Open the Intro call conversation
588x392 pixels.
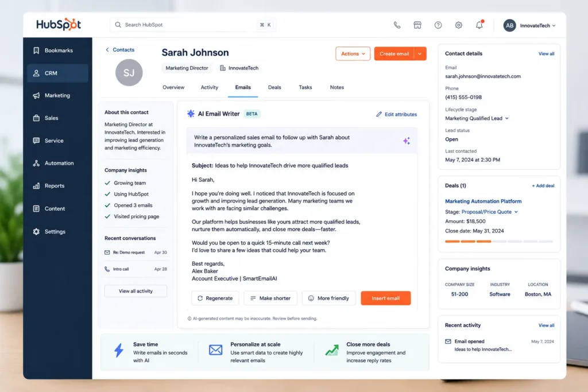click(x=136, y=269)
